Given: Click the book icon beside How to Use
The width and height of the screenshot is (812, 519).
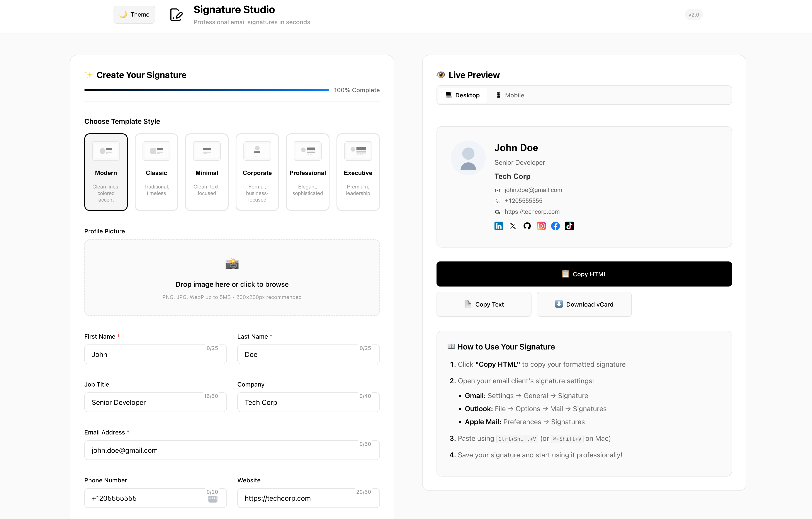Looking at the screenshot, I should [451, 347].
